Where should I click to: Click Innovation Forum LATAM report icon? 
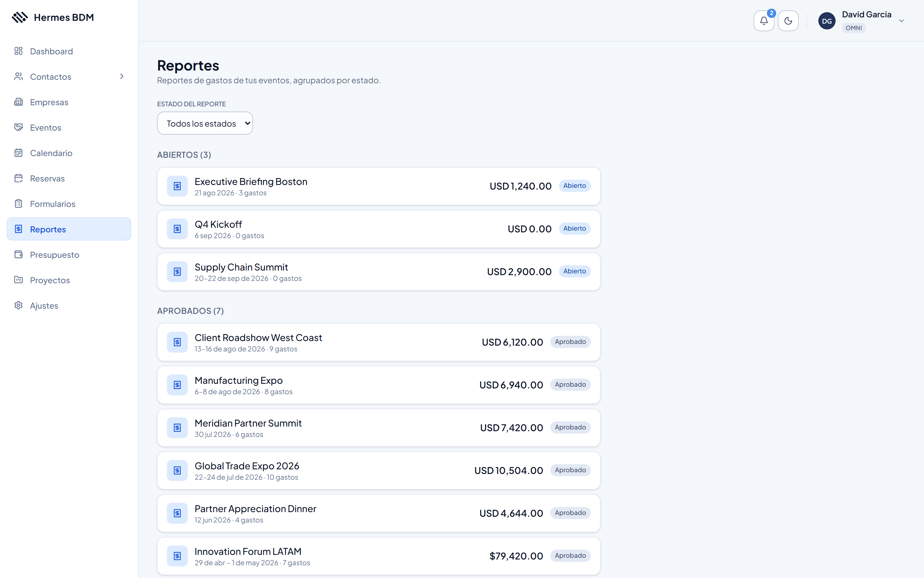tap(177, 556)
